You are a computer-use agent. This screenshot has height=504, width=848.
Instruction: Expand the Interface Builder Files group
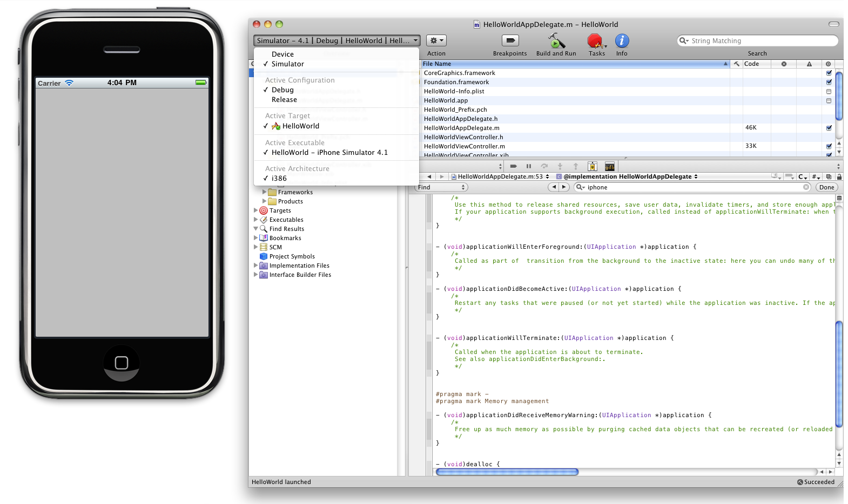pos(256,274)
